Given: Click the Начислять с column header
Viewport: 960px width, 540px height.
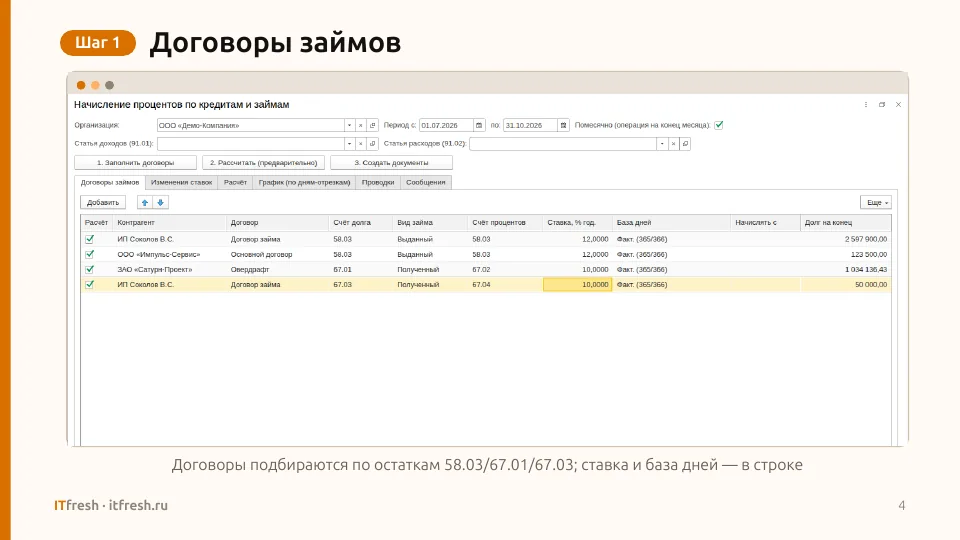Looking at the screenshot, I should click(765, 223).
